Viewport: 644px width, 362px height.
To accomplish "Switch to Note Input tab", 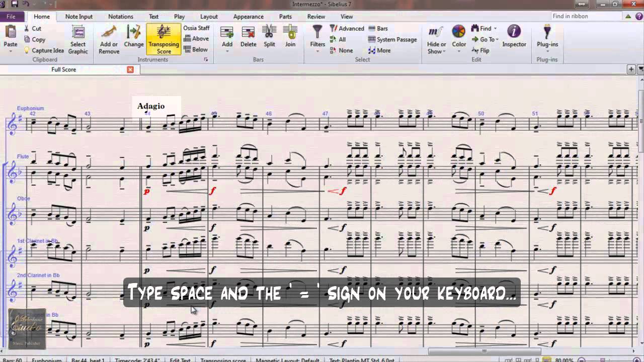I will tap(79, 17).
